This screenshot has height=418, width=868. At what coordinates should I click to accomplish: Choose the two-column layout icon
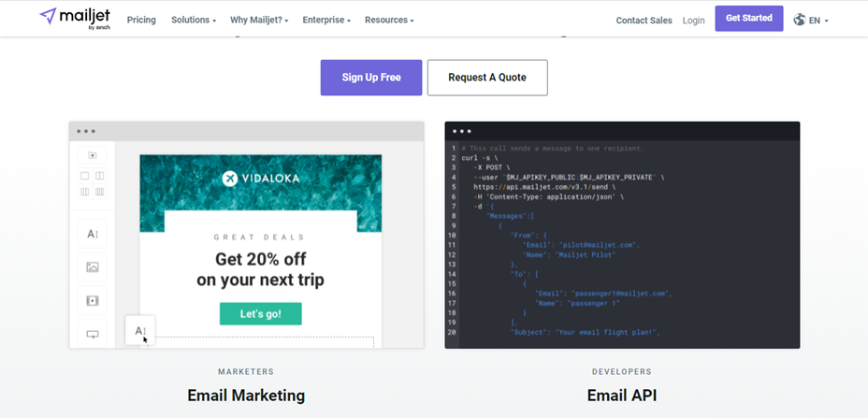[99, 176]
